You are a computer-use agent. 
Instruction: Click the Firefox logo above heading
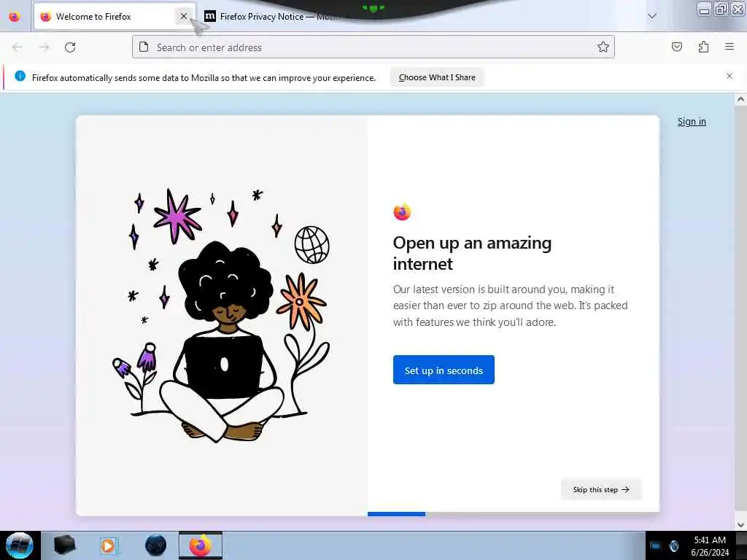tap(402, 211)
